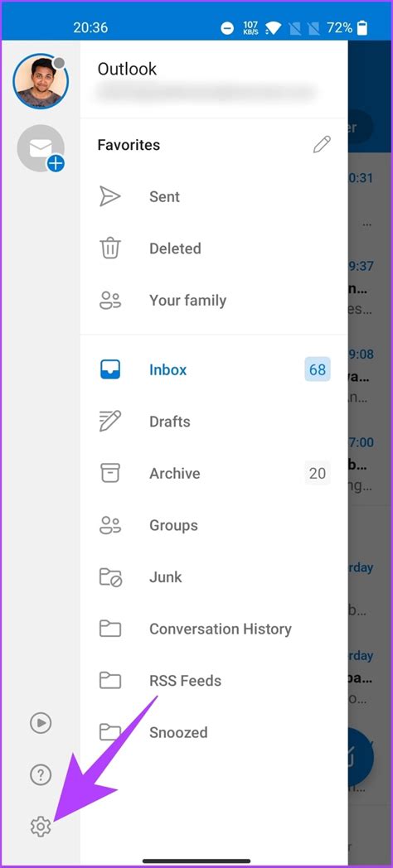Open the Drafts folder
The height and width of the screenshot is (868, 393).
click(214, 422)
